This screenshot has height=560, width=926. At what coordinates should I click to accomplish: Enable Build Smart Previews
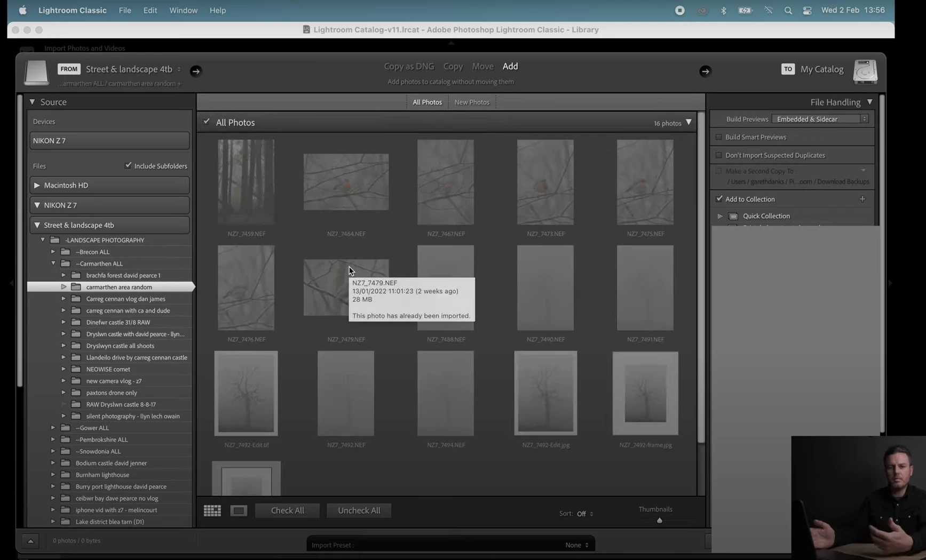[x=719, y=137]
